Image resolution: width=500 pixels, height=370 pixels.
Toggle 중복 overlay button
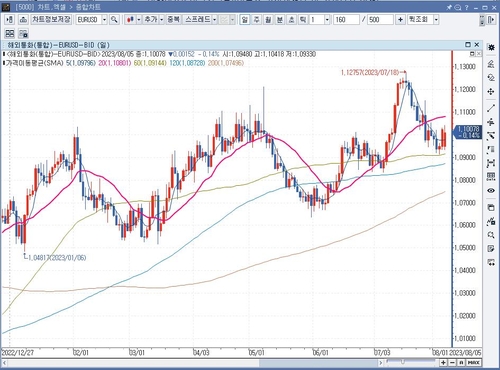pyautogui.click(x=173, y=20)
